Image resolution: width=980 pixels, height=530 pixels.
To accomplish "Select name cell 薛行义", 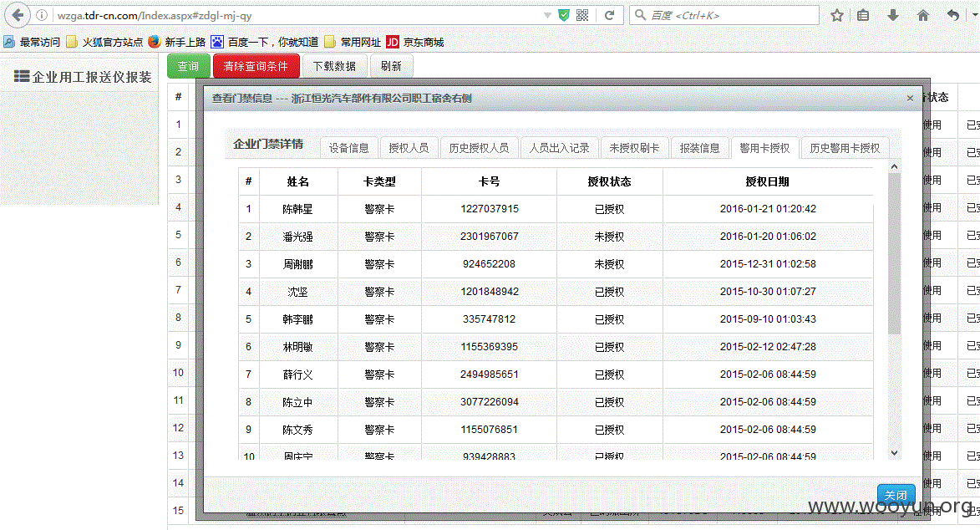I will point(298,375).
